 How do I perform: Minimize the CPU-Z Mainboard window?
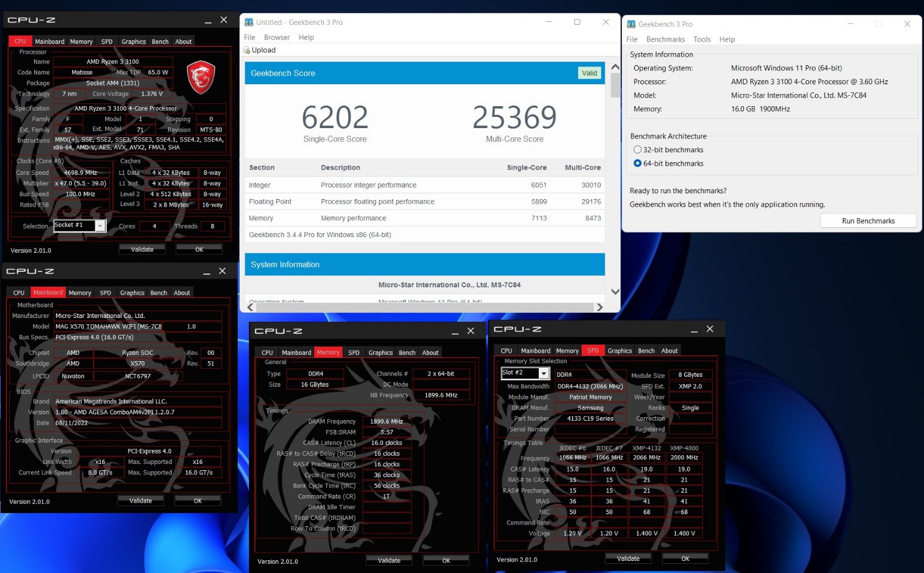206,271
